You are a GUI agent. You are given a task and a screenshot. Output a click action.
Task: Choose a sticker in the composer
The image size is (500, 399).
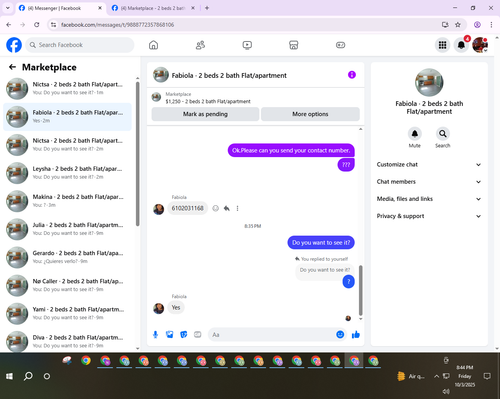click(184, 334)
